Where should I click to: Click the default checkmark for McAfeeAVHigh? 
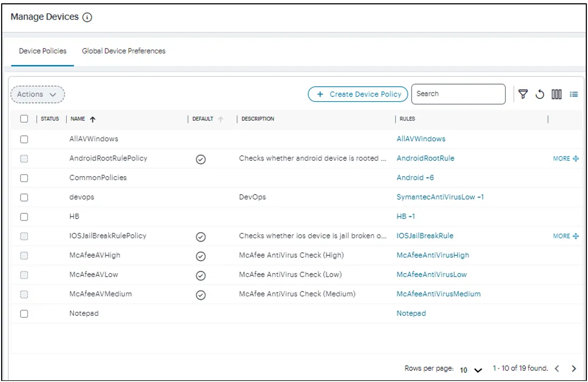coord(201,256)
